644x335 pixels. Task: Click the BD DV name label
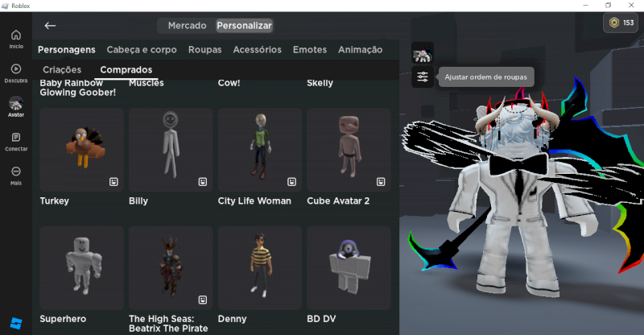pyautogui.click(x=321, y=319)
